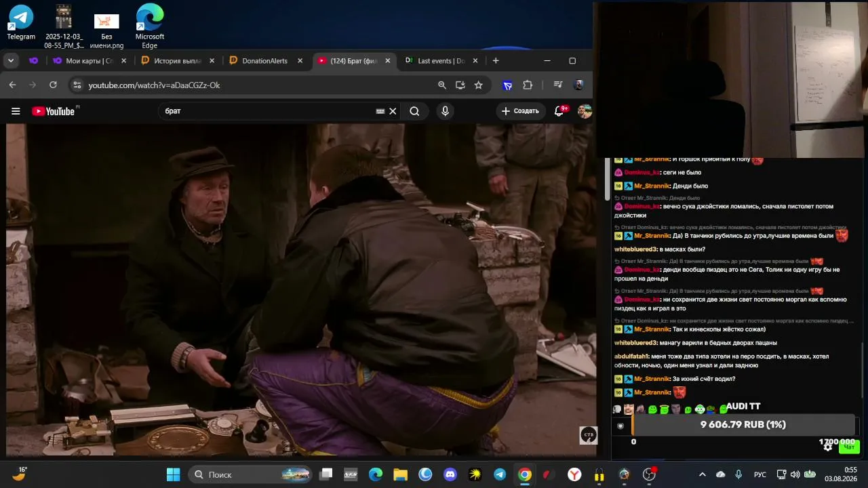Viewport: 868px width, 488px height.
Task: Select the 2025-12-03 desktop file
Action: [x=64, y=27]
